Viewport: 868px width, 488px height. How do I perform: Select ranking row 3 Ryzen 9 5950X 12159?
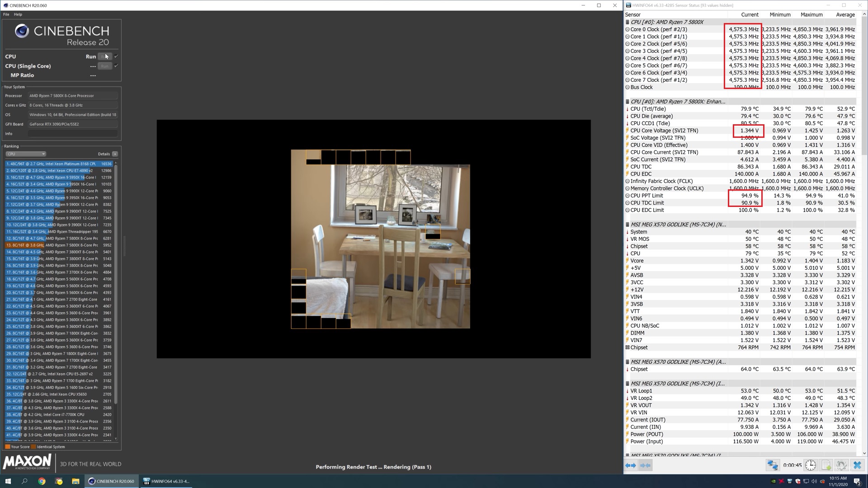coord(59,178)
